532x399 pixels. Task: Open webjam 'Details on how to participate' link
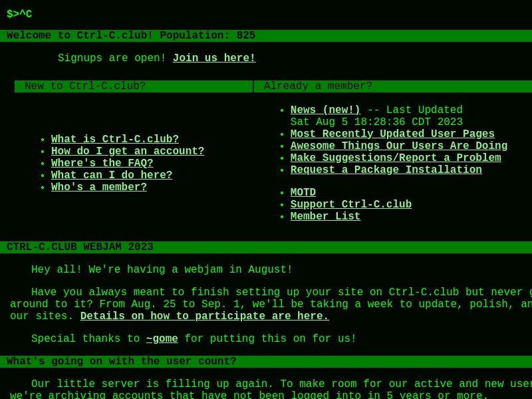[x=205, y=315]
